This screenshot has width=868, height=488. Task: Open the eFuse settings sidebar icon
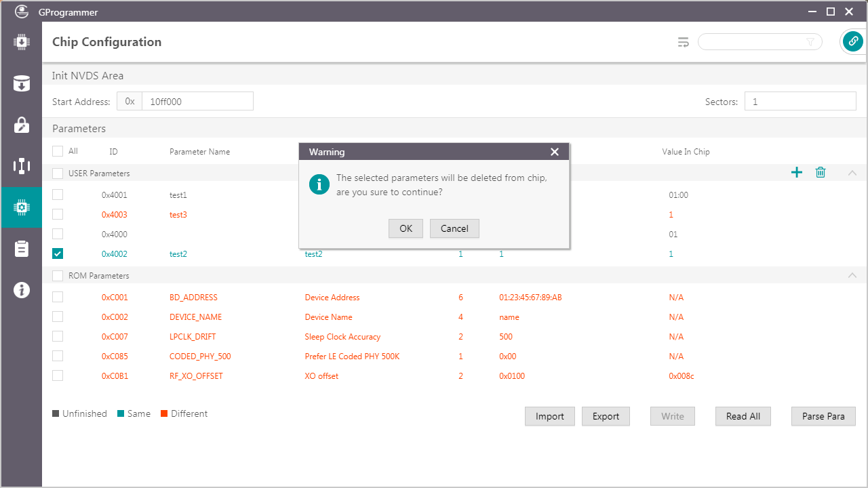[21, 166]
